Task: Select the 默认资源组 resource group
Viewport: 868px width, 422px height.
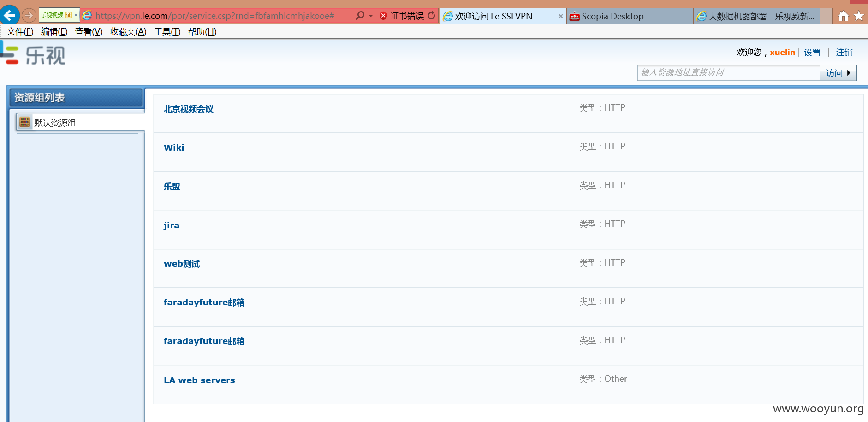Action: pyautogui.click(x=81, y=123)
